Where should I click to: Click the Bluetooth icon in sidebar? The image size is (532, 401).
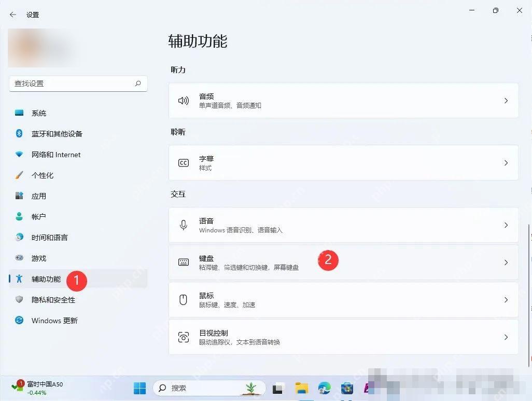click(x=19, y=133)
